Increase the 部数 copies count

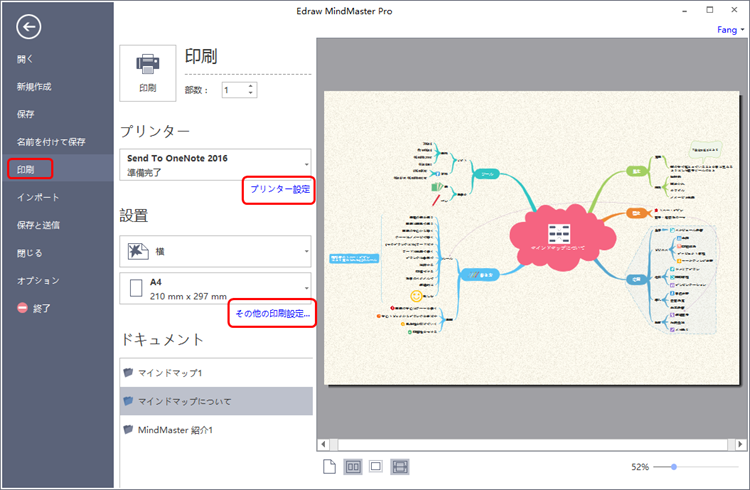pyautogui.click(x=249, y=86)
